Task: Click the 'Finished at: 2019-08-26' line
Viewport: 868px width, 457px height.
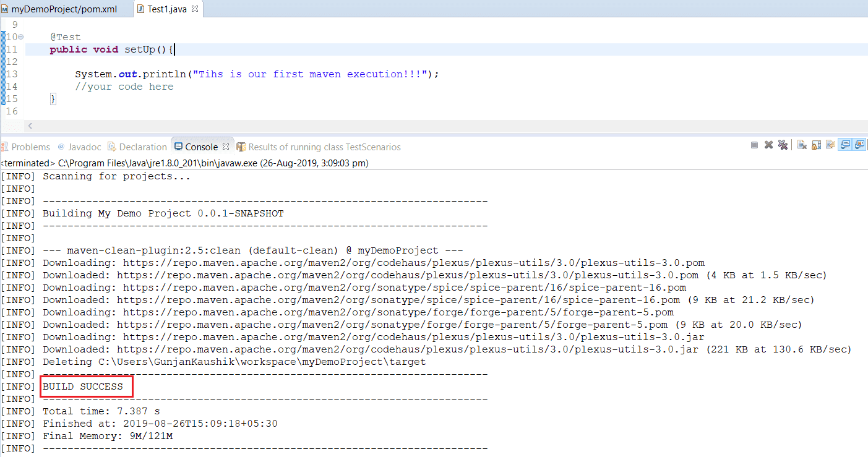Action: coord(160,424)
